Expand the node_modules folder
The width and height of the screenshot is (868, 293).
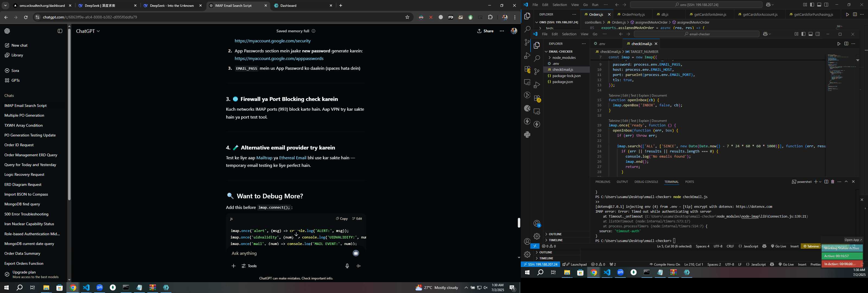click(x=564, y=58)
